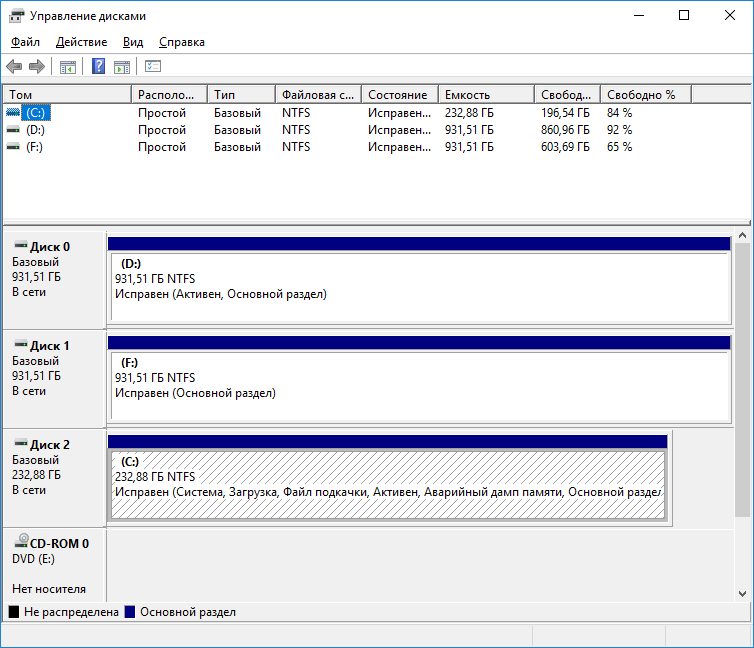754x648 pixels.
Task: Open the Действие menu
Action: click(x=82, y=42)
